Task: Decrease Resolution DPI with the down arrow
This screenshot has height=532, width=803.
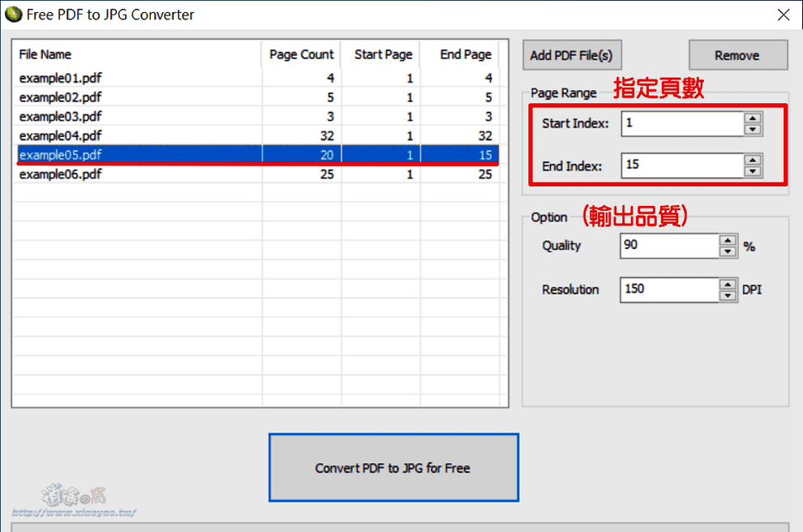Action: coord(728,295)
